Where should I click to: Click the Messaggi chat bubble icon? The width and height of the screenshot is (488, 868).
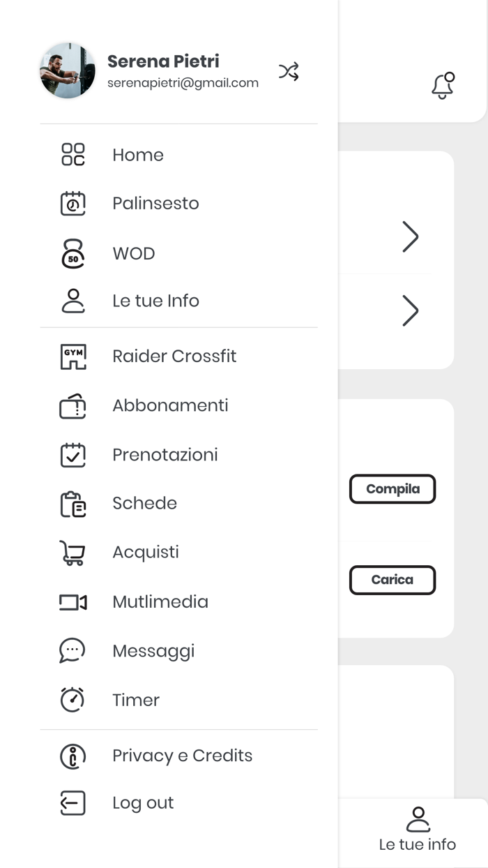[x=73, y=650]
